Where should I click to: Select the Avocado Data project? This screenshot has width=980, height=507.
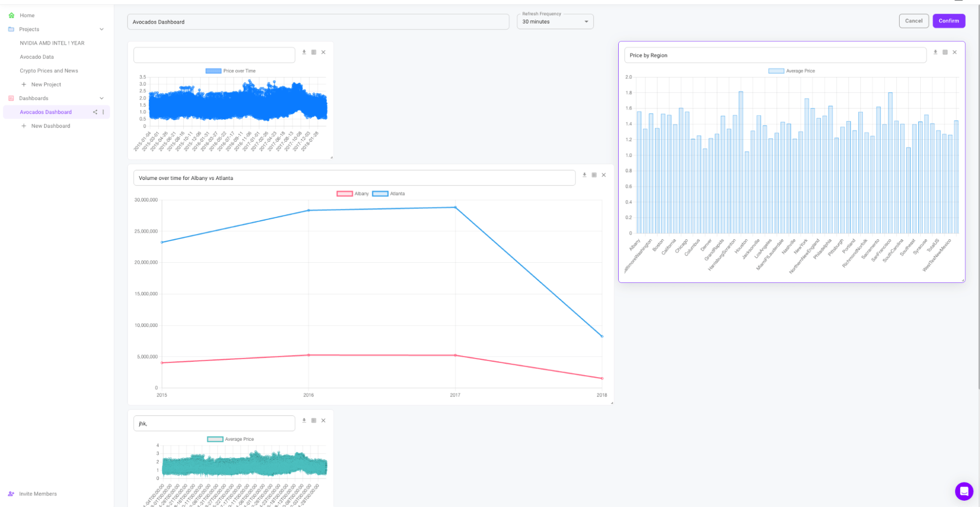pyautogui.click(x=37, y=56)
